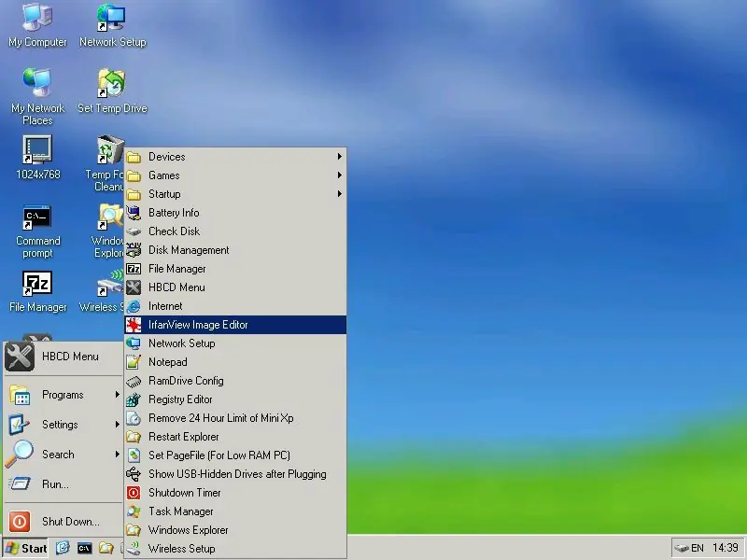
Task: Click the Programs icon in Start menu
Action: click(20, 395)
